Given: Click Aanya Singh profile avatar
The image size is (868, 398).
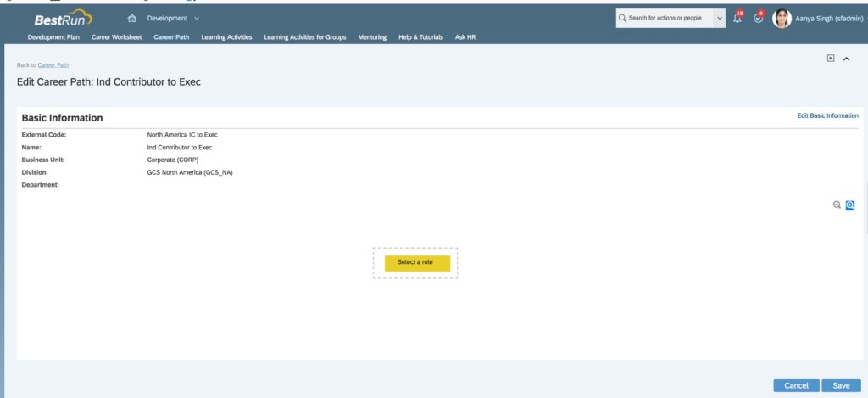Looking at the screenshot, I should pos(782,18).
